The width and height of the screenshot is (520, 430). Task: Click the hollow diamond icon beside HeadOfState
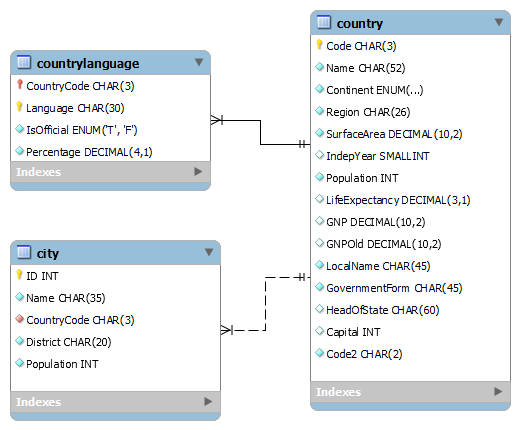click(320, 309)
